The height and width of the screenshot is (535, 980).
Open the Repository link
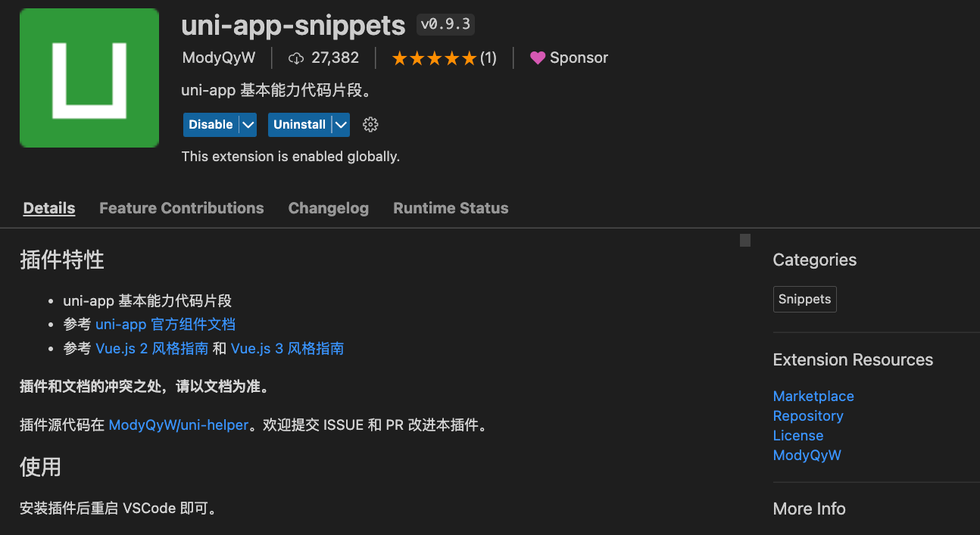click(x=808, y=416)
